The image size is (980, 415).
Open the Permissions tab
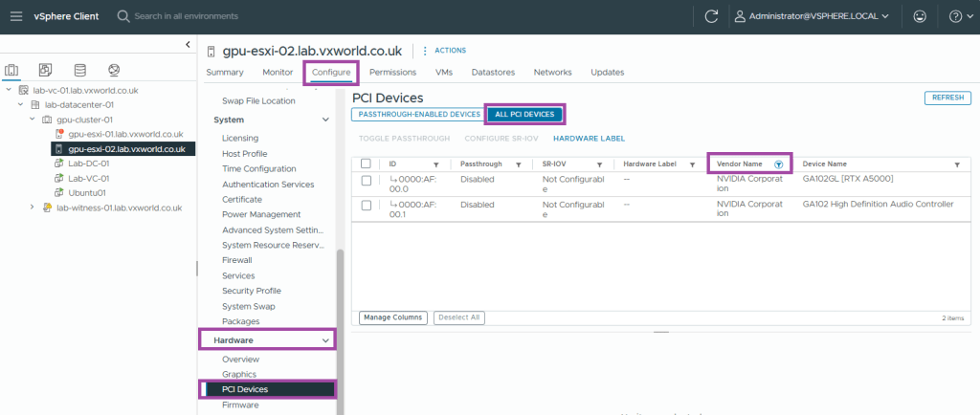click(x=391, y=72)
